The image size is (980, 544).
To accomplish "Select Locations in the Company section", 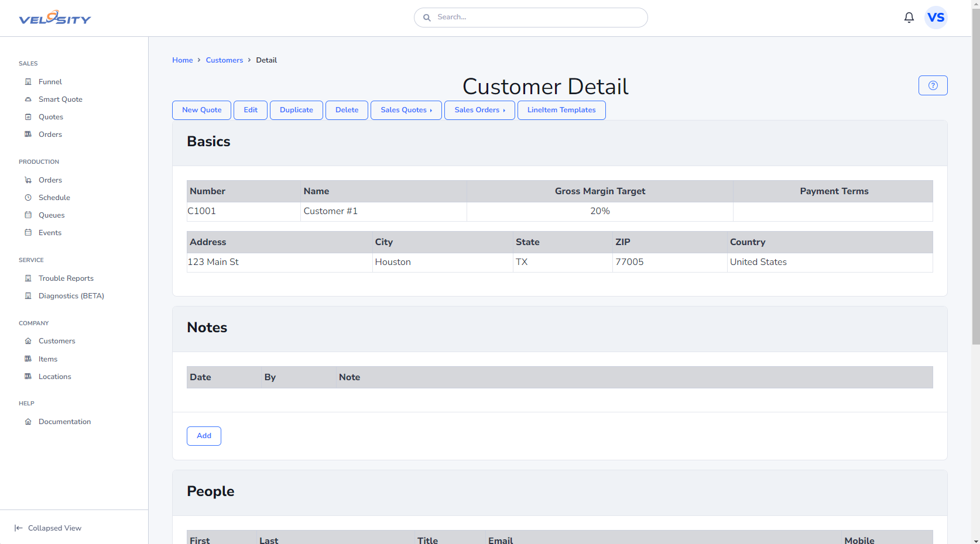I will (54, 377).
